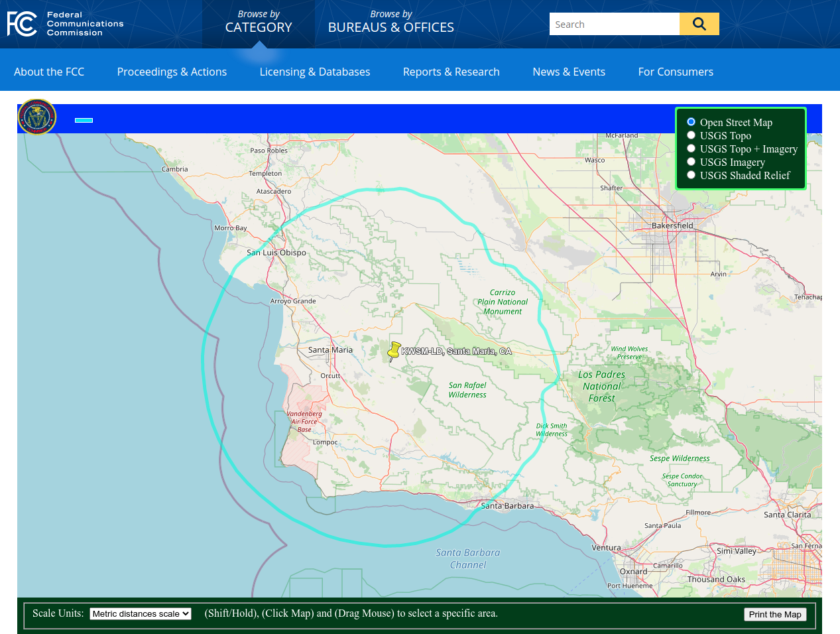
Task: Click the yellow pushpin marker for KWSM-LD
Action: point(394,351)
